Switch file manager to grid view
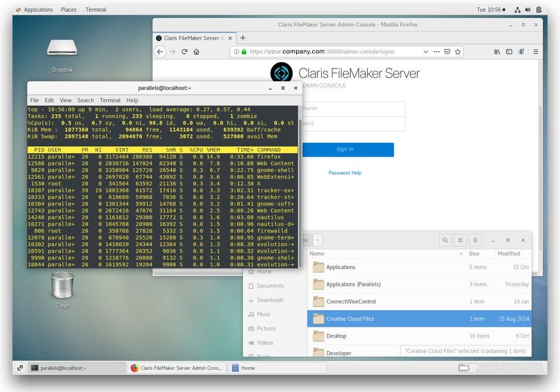 (460, 240)
